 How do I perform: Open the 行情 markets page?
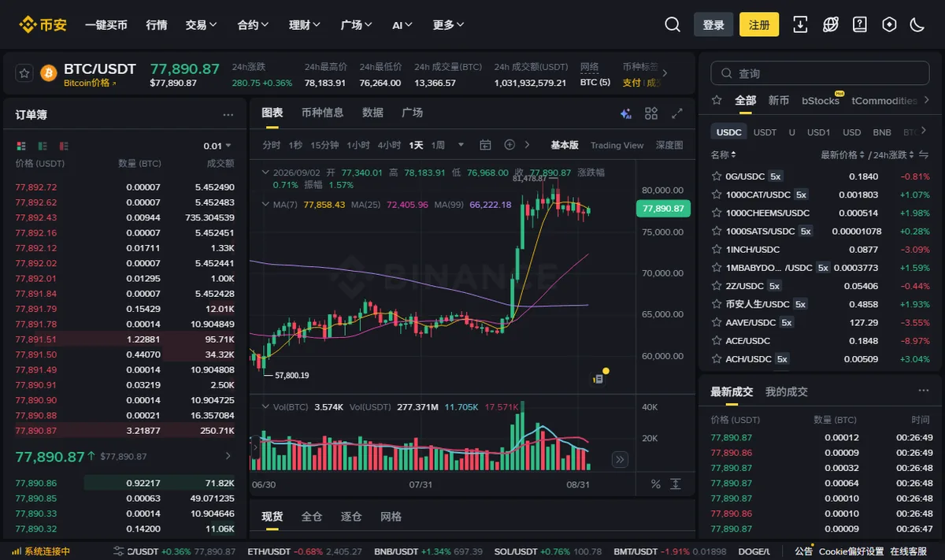(x=157, y=25)
